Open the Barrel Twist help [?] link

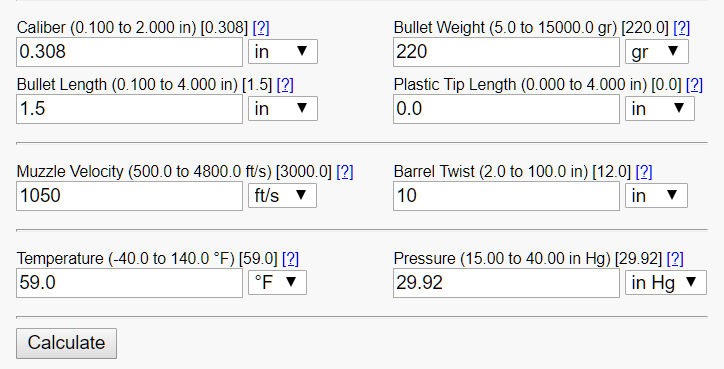click(644, 172)
